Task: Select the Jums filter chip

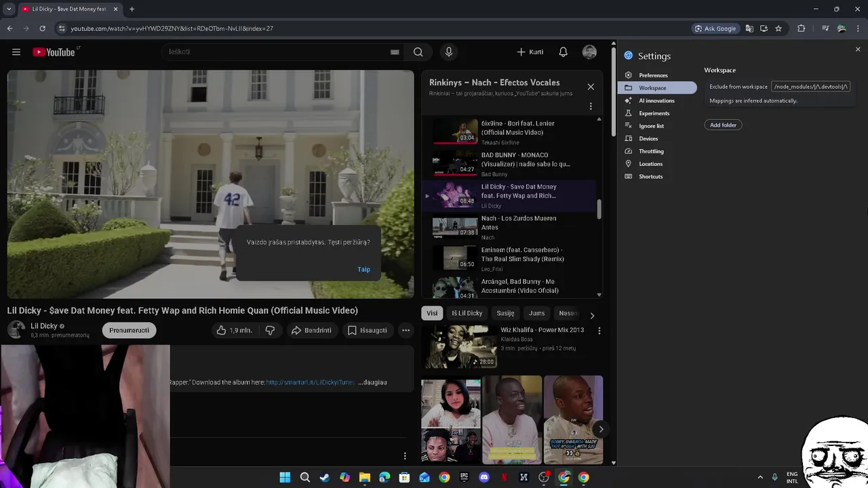Action: (536, 313)
